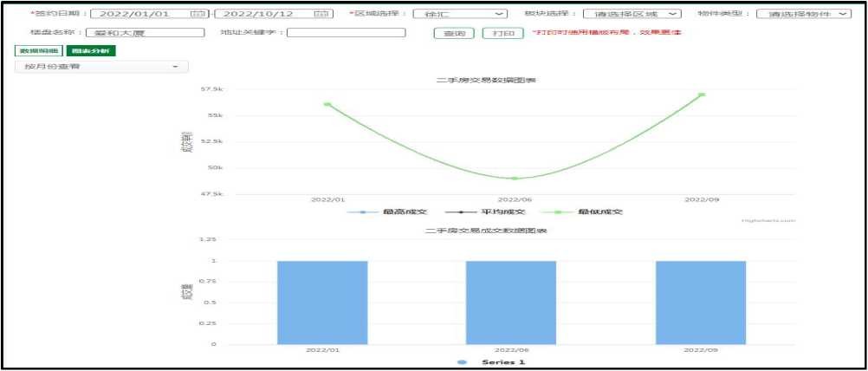This screenshot has height=371, width=868.
Task: Click the 2022/09 data point on line chart
Action: (702, 94)
